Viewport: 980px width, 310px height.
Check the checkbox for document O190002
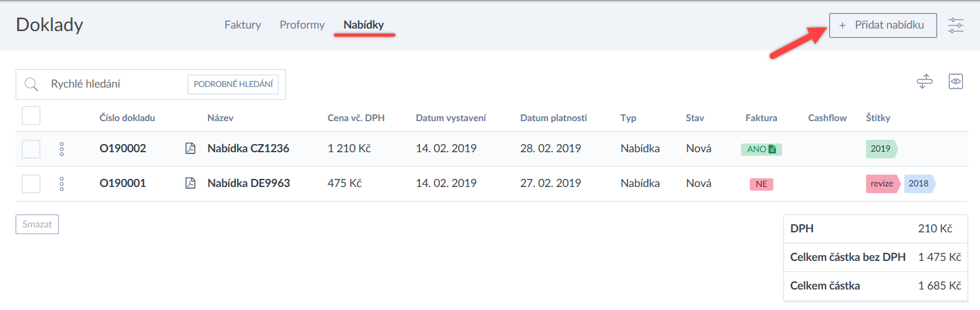point(31,149)
